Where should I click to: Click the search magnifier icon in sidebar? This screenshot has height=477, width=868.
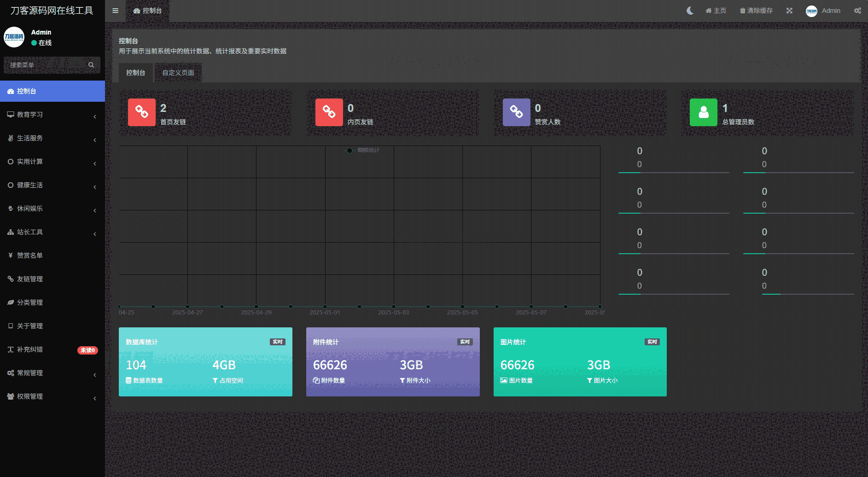coord(91,65)
